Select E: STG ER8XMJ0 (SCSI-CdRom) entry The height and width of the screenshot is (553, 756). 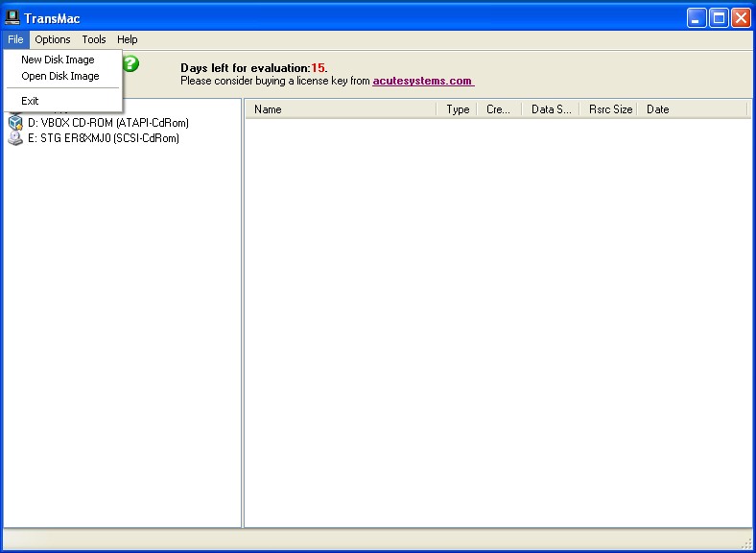104,138
